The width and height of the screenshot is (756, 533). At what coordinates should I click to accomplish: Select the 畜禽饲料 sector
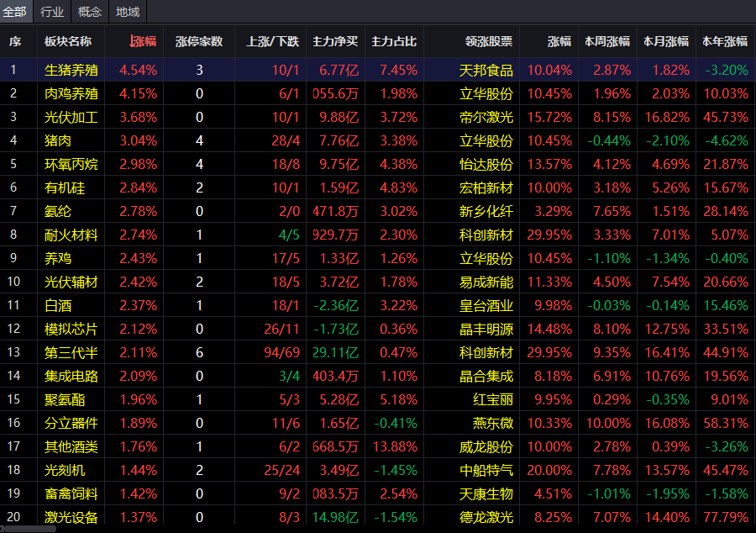click(71, 493)
